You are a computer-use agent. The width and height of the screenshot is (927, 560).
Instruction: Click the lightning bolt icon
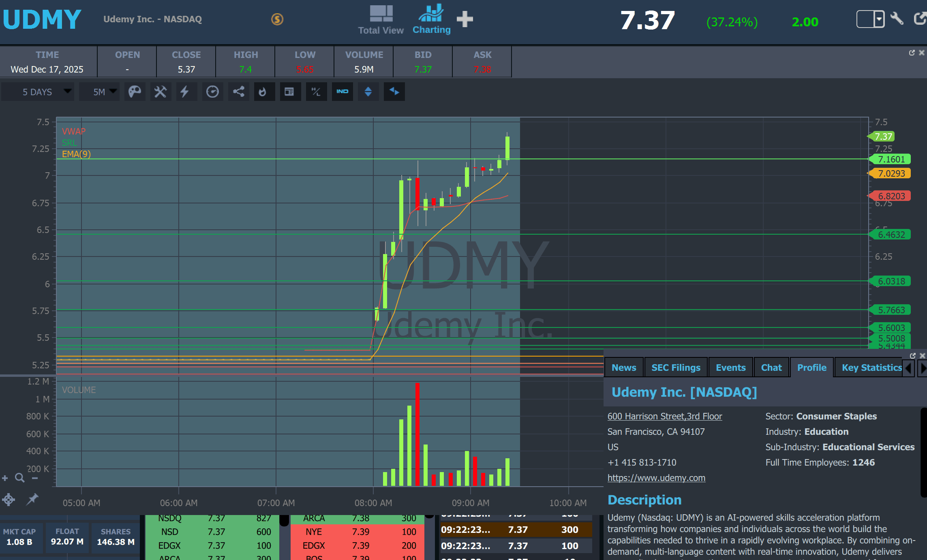pyautogui.click(x=185, y=92)
